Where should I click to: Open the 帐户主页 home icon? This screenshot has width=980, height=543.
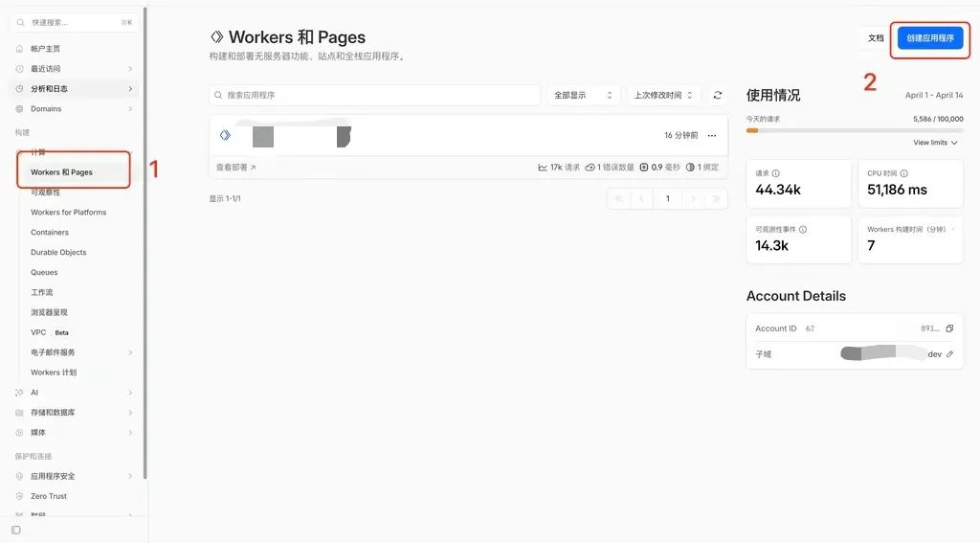pos(19,49)
